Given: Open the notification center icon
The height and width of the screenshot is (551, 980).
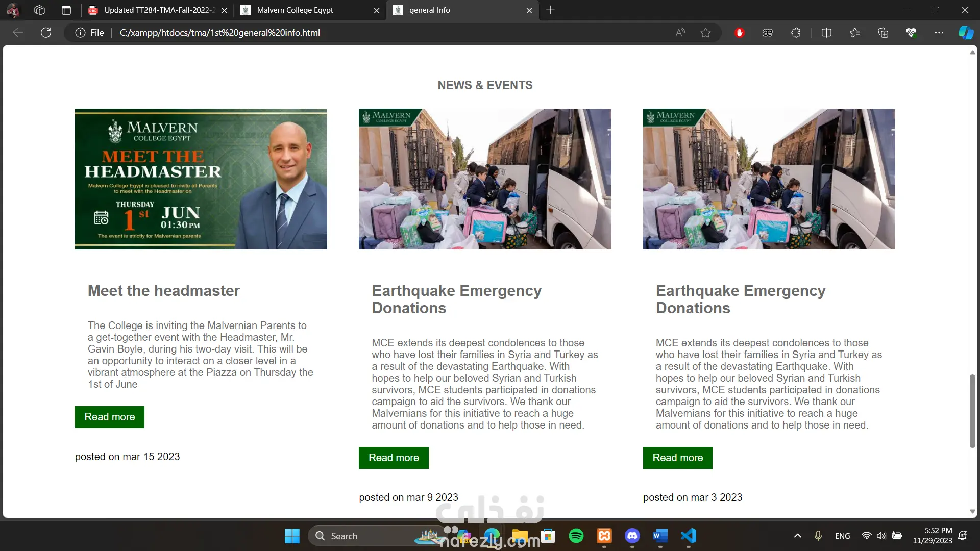Looking at the screenshot, I should [963, 536].
